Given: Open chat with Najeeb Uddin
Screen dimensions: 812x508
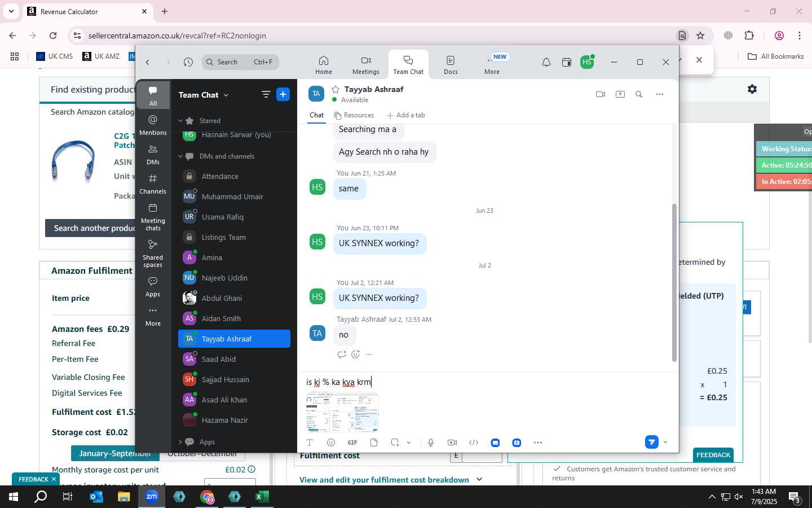Looking at the screenshot, I should point(234,278).
